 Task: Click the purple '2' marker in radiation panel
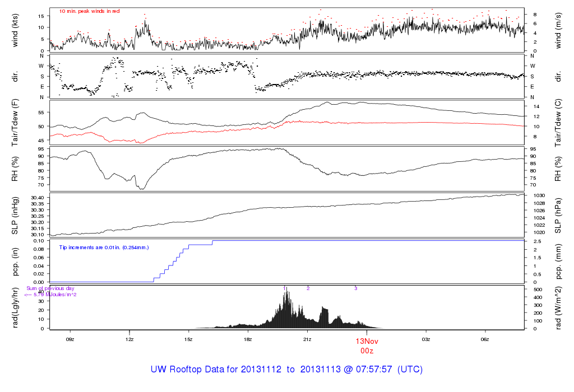(308, 288)
